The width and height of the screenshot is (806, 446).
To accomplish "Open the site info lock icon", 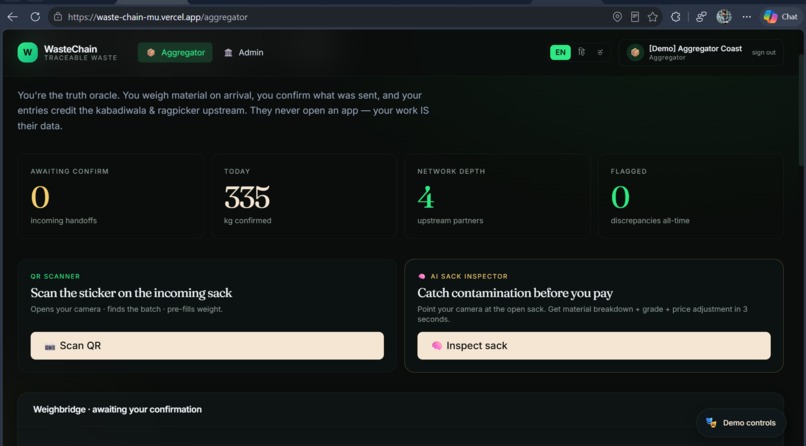I will coord(58,17).
